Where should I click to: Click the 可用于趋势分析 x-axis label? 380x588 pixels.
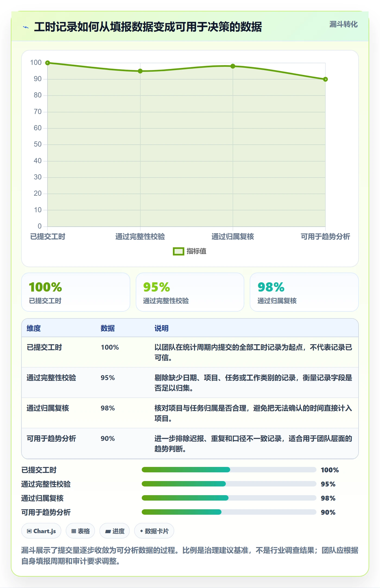(x=325, y=237)
